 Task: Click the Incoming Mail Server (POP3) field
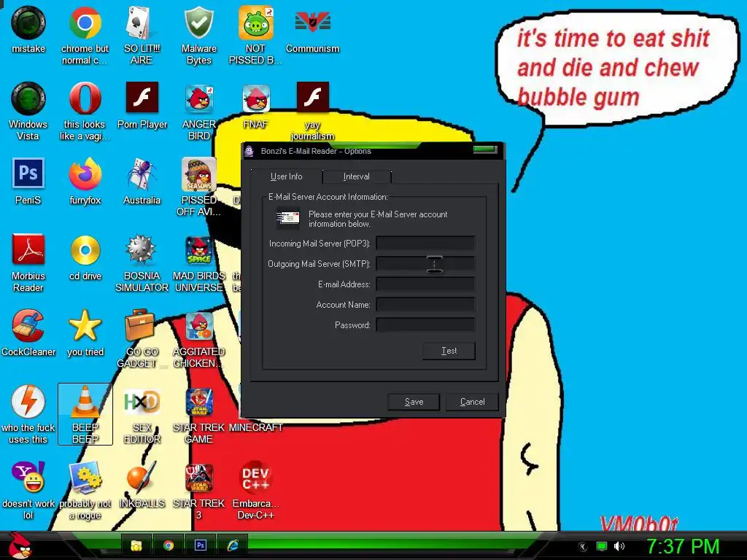tap(425, 244)
